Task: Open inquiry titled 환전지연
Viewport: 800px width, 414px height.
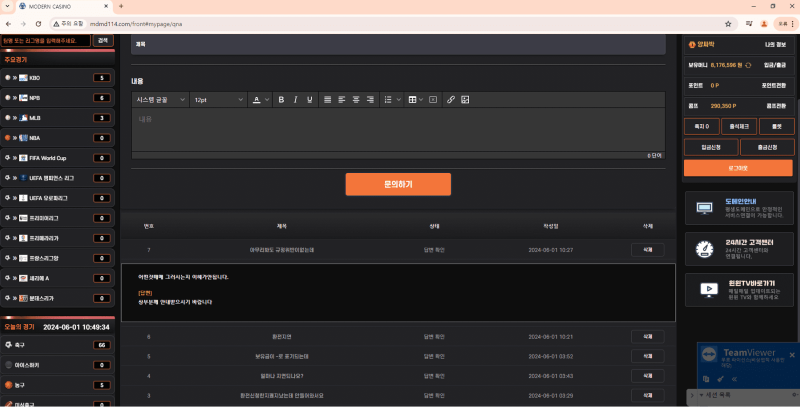Action: 282,337
